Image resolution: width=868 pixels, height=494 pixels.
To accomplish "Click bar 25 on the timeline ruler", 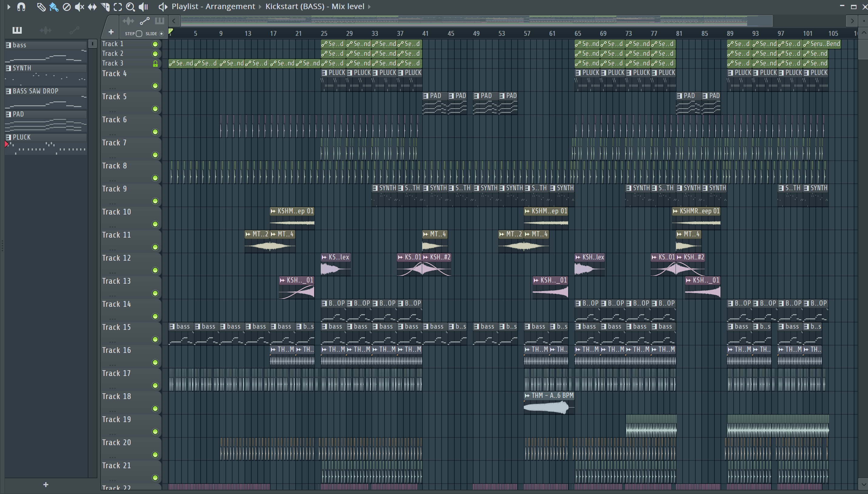I will point(324,34).
